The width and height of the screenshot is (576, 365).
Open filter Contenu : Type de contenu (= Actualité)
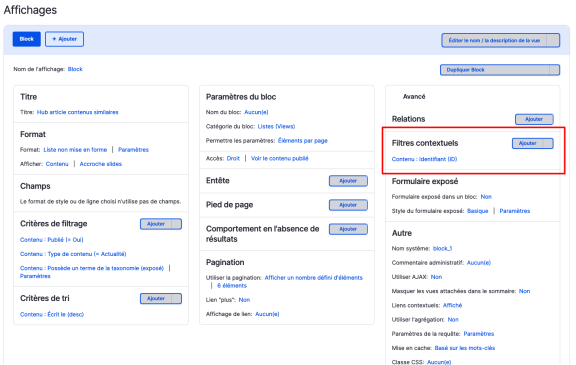click(x=73, y=254)
